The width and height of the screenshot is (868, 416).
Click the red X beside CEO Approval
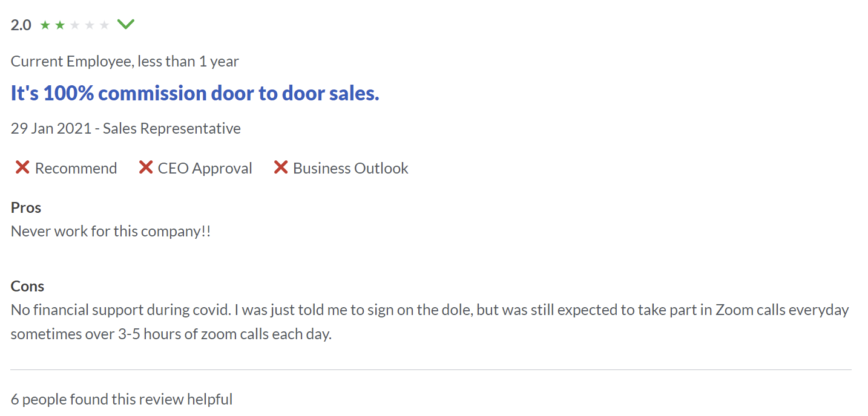[145, 167]
